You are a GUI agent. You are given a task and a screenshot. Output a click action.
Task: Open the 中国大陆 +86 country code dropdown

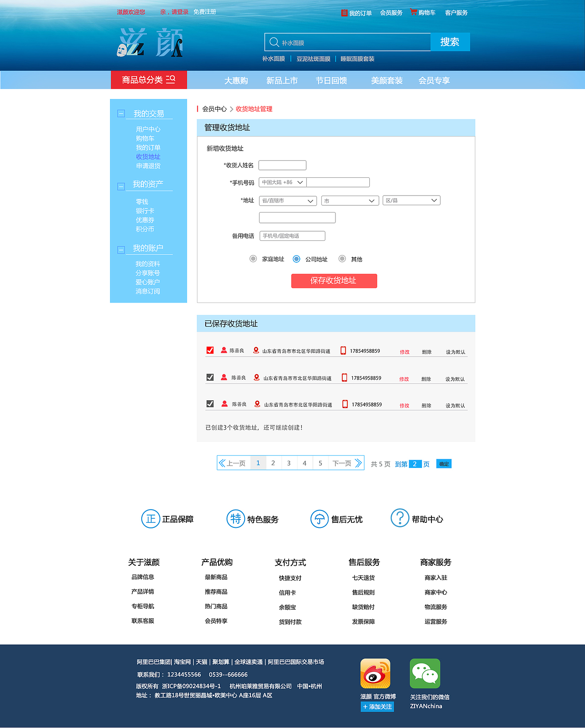[x=282, y=182]
